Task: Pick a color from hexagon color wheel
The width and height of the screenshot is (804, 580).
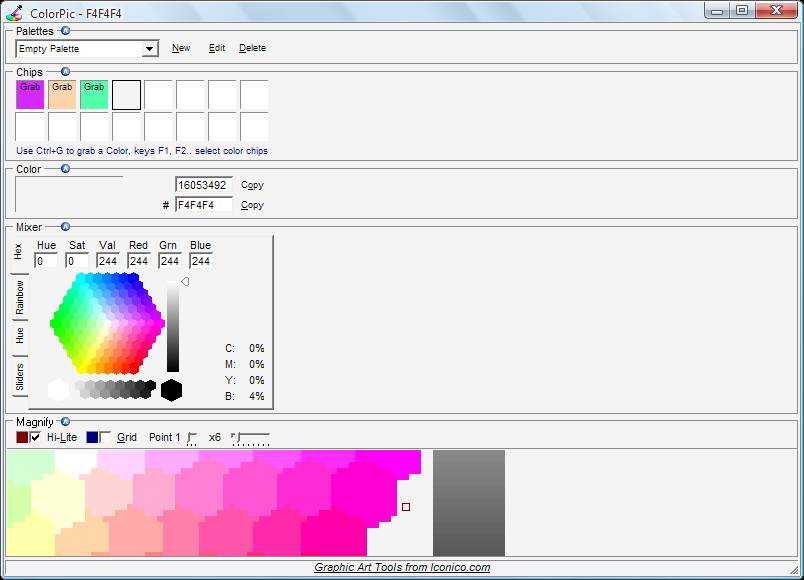Action: (x=107, y=323)
